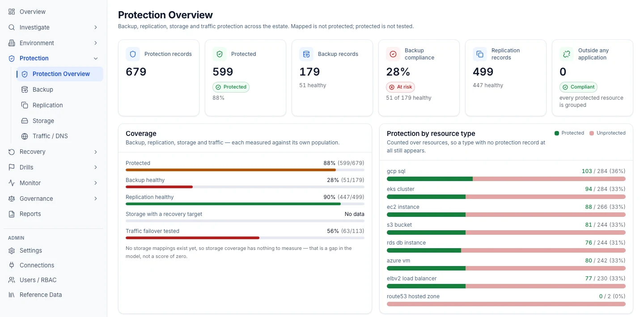The width and height of the screenshot is (644, 317).
Task: Click the pink Unprotected legend swatch
Action: [x=592, y=133]
